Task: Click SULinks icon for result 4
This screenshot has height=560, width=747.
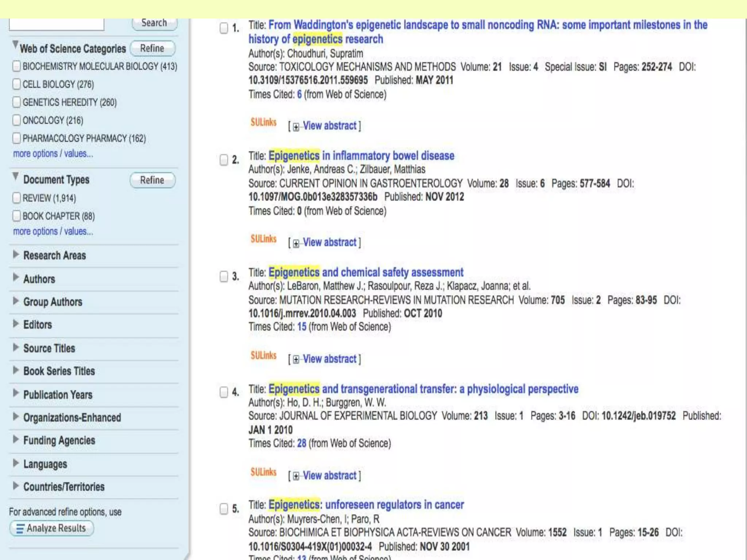Action: point(263,472)
